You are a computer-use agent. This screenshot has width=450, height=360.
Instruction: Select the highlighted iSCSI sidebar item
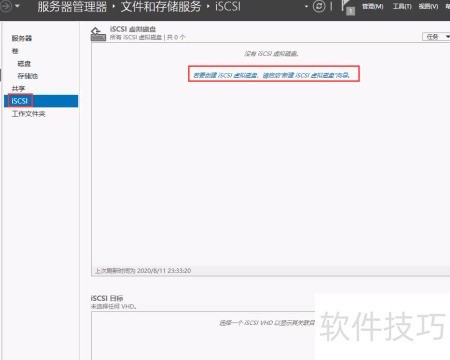click(41, 101)
